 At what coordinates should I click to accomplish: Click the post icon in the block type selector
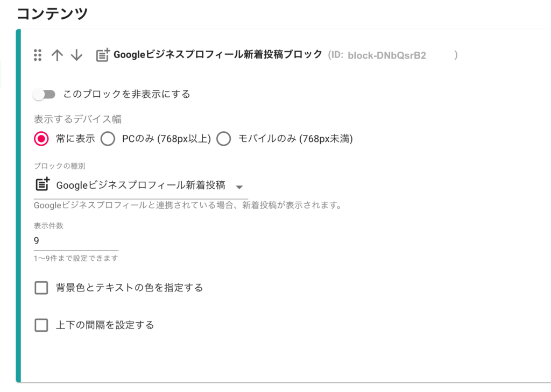pos(43,184)
